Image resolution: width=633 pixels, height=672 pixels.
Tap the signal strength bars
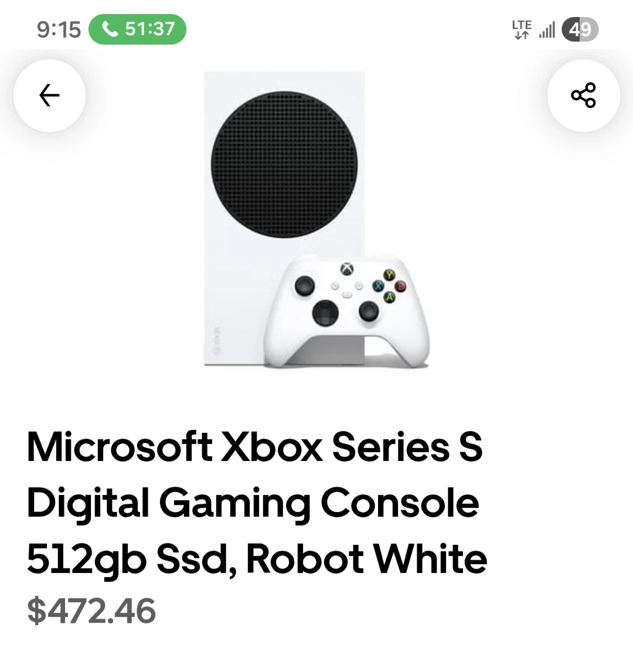point(546,30)
